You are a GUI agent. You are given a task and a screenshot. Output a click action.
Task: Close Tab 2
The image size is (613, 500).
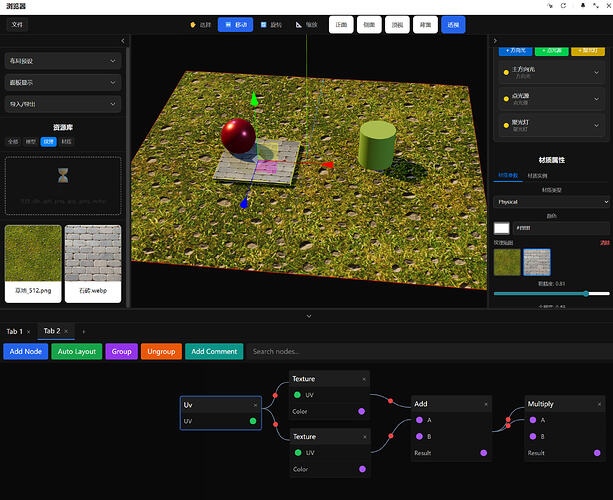pyautogui.click(x=66, y=332)
